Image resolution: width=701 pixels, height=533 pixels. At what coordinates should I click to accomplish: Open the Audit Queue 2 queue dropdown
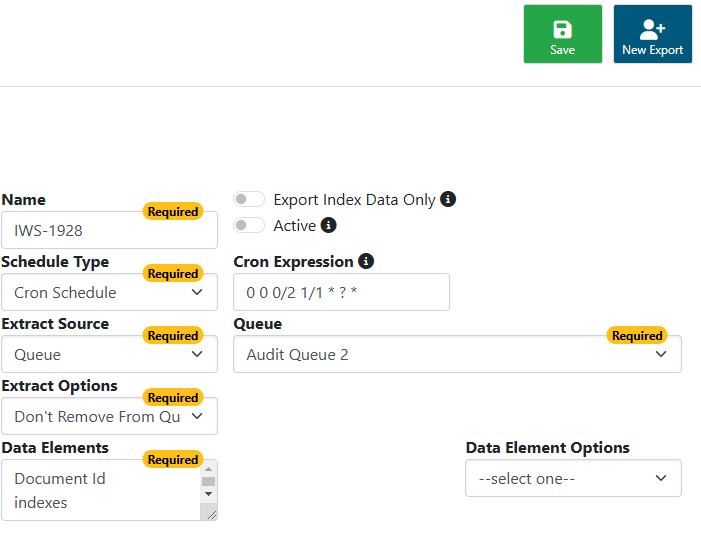(x=457, y=354)
